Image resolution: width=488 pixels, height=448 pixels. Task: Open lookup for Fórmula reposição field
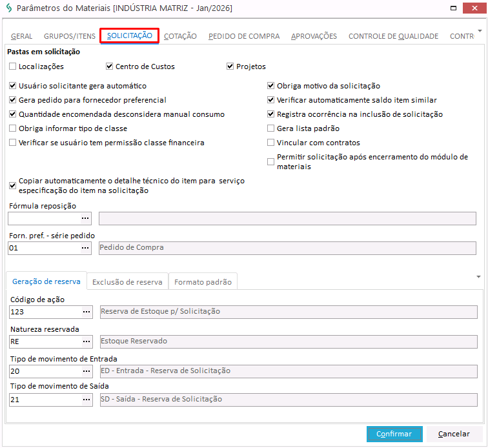(x=85, y=218)
